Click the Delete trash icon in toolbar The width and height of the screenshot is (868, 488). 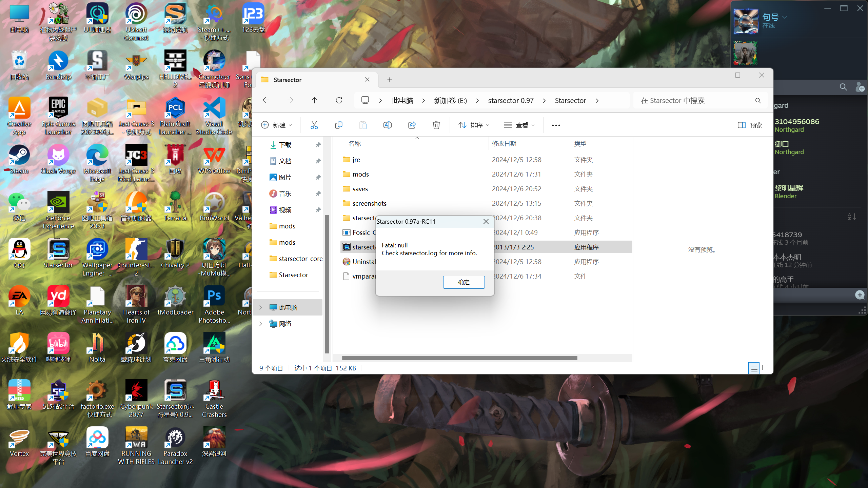coord(436,125)
